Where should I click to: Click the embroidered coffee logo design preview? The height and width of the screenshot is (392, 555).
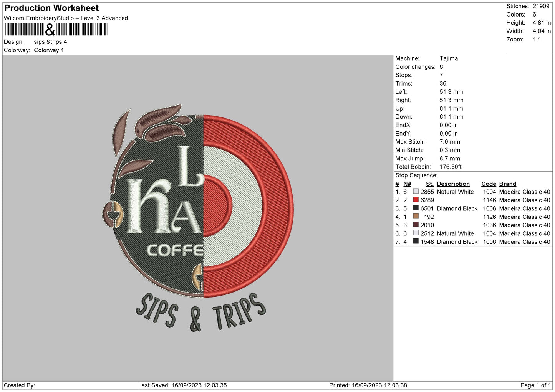pos(198,217)
